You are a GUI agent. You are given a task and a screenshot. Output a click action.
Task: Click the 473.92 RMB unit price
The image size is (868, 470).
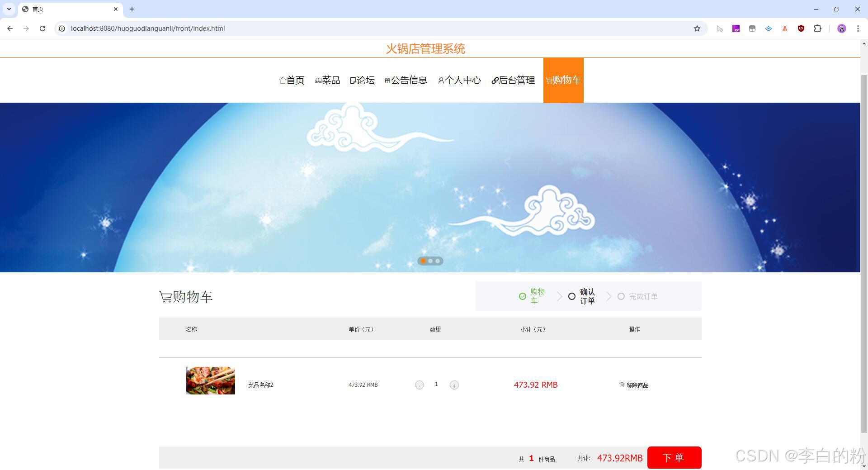[363, 385]
